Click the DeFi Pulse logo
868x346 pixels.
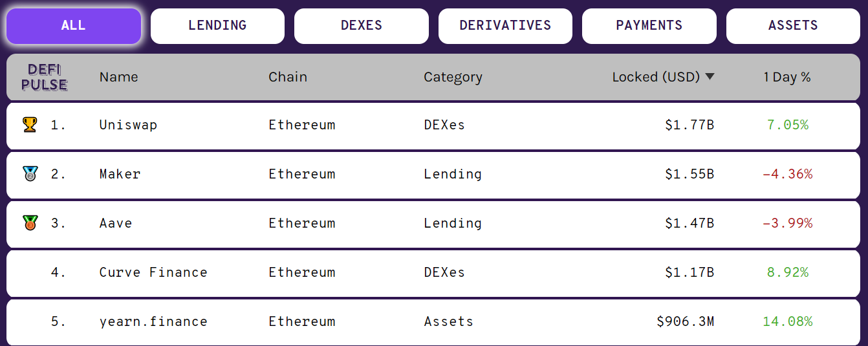click(x=44, y=77)
